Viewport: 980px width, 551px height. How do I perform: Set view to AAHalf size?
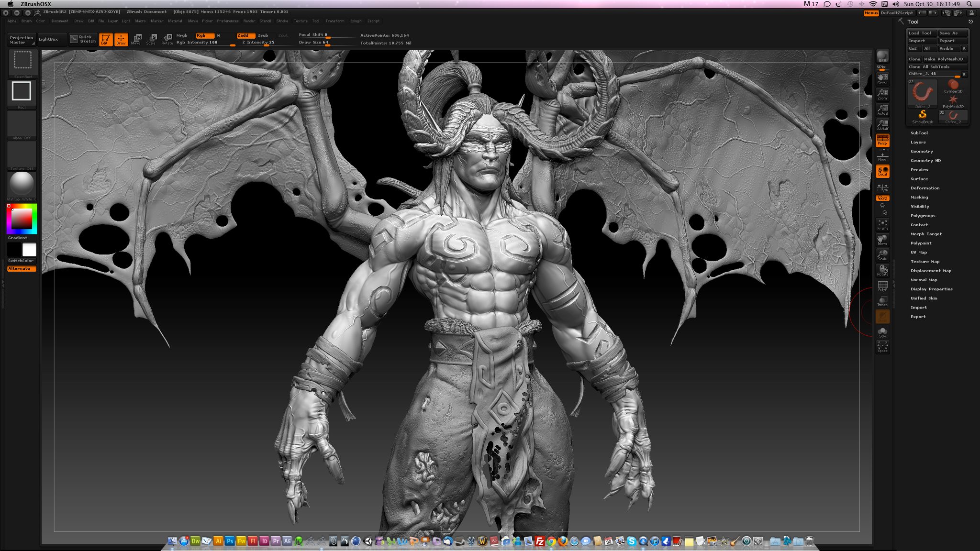[x=882, y=125]
